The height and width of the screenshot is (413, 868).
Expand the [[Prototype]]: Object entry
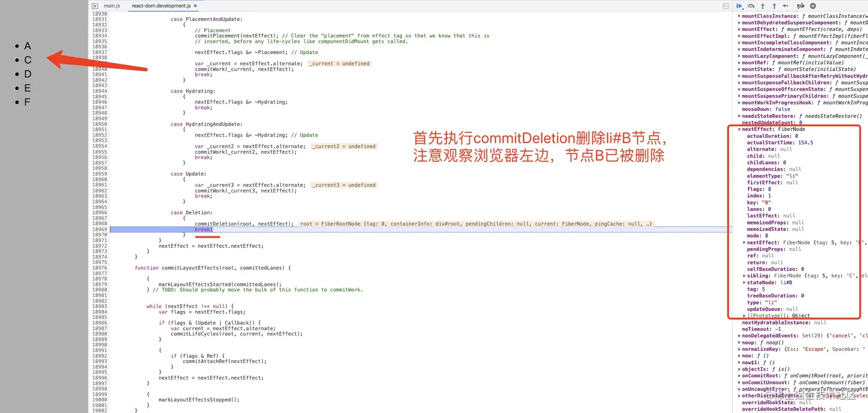coord(745,316)
